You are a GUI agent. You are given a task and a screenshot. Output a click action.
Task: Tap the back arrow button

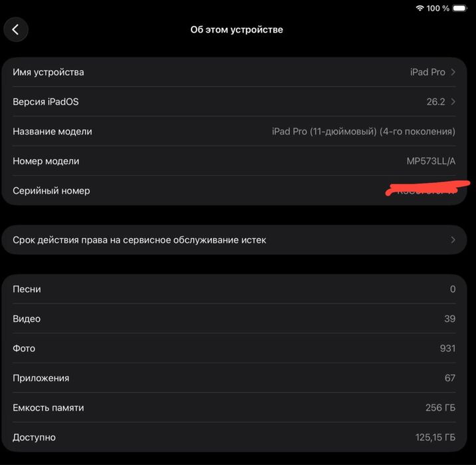16,29
